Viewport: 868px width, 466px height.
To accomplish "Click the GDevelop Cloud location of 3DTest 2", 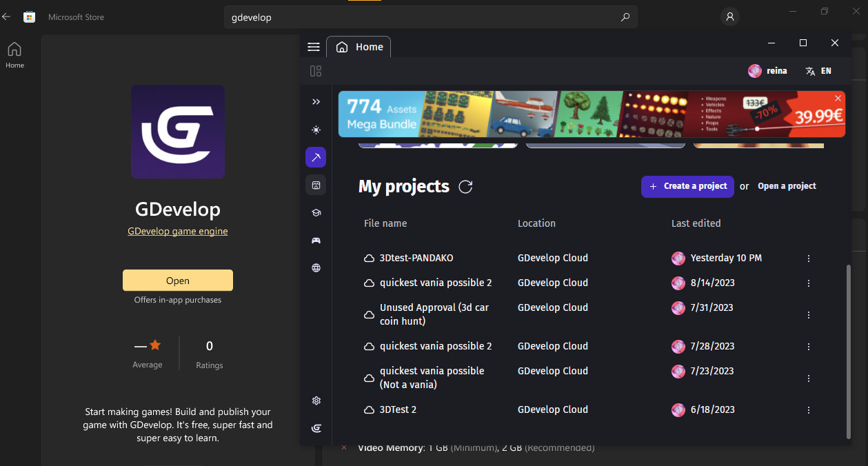I will (x=553, y=409).
